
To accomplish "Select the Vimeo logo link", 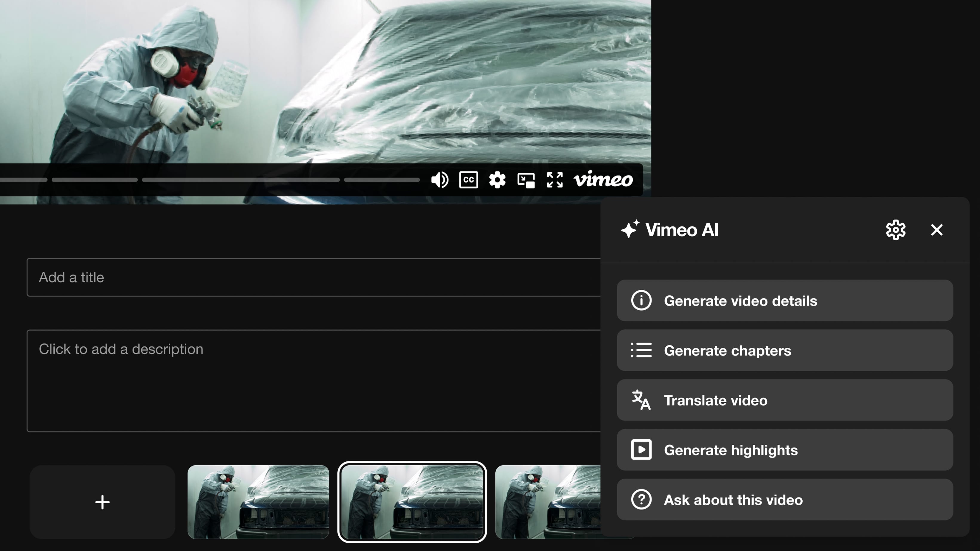I will 602,179.
